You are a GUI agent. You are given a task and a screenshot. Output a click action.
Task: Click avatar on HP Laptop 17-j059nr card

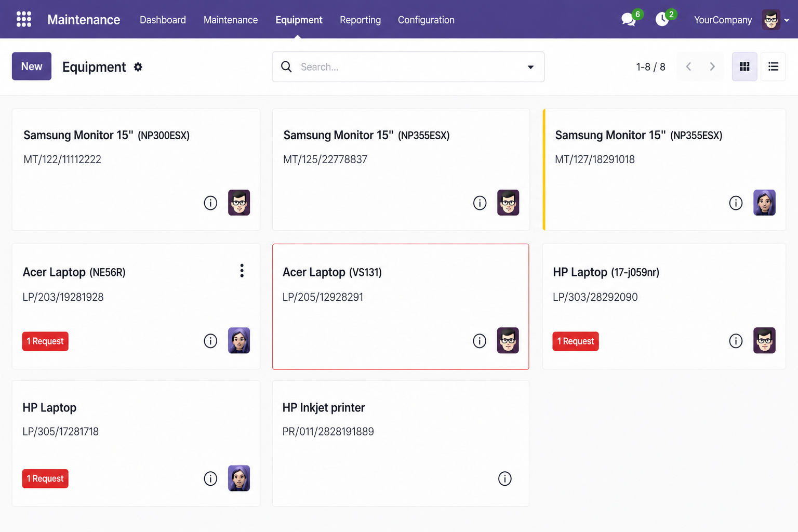click(764, 340)
